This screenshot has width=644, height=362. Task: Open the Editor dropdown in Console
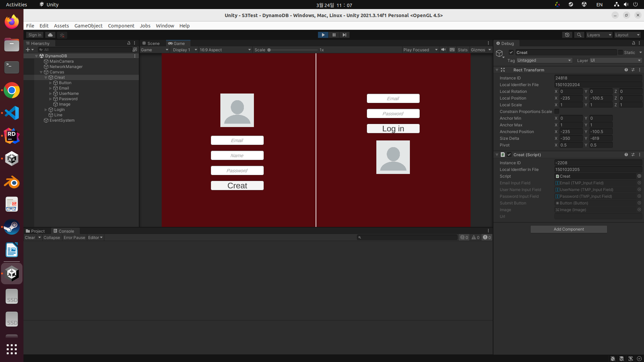coord(95,237)
